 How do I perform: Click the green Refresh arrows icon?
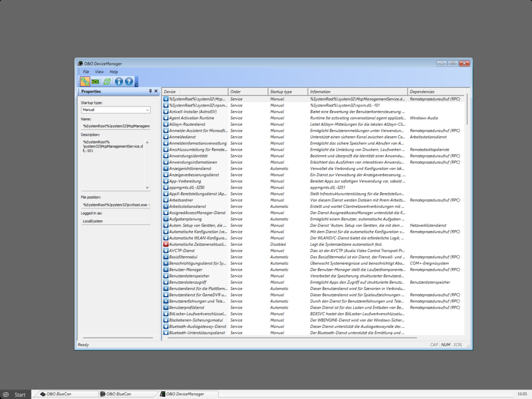pos(107,82)
